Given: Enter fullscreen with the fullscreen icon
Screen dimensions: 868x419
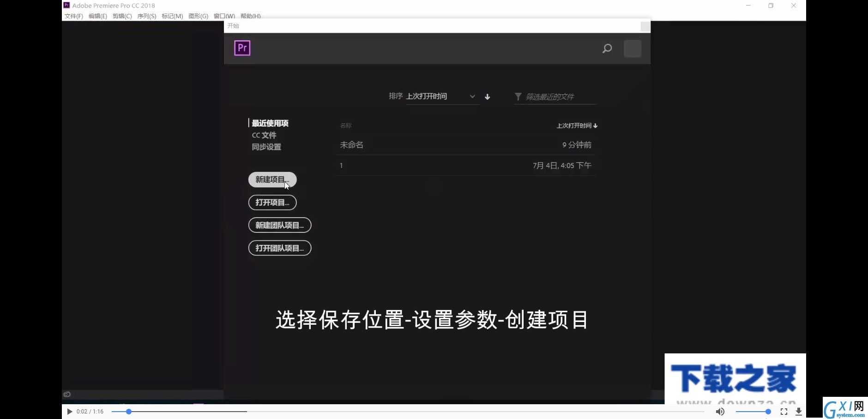Looking at the screenshot, I should tap(784, 411).
